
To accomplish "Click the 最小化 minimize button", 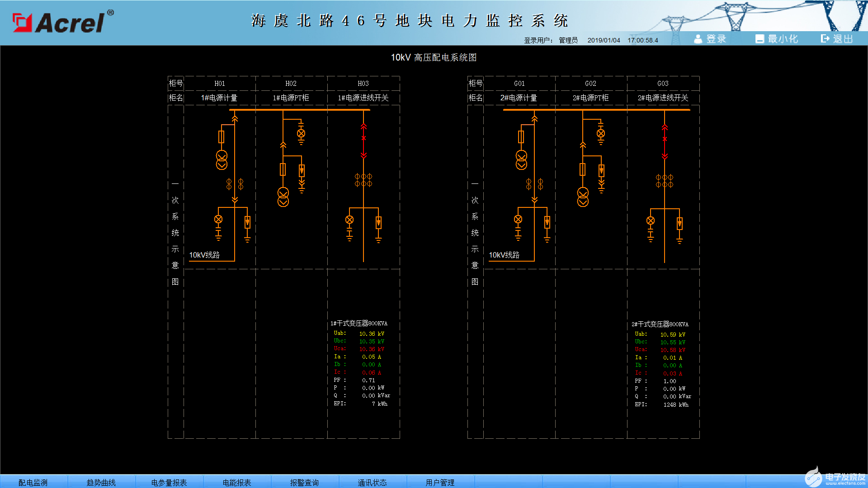I will pyautogui.click(x=777, y=39).
